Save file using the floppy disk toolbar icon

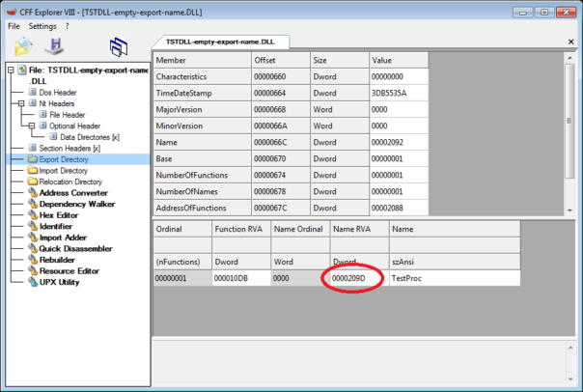pos(55,46)
